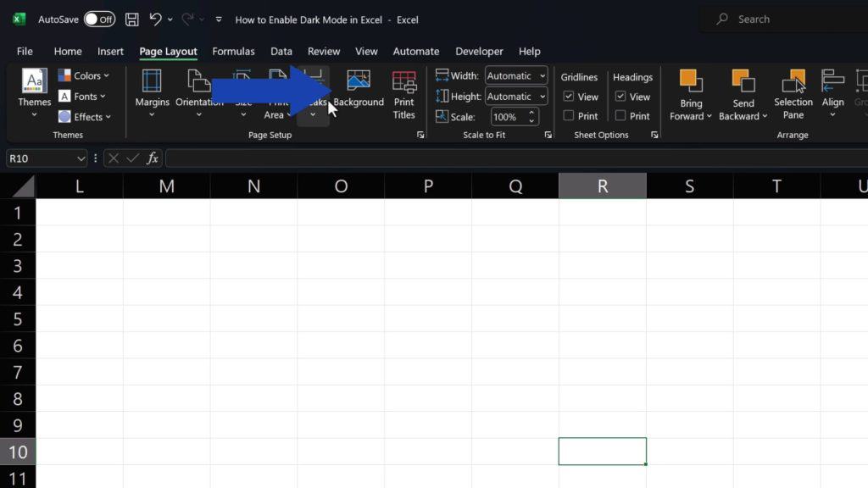Open the Margins options

(152, 93)
